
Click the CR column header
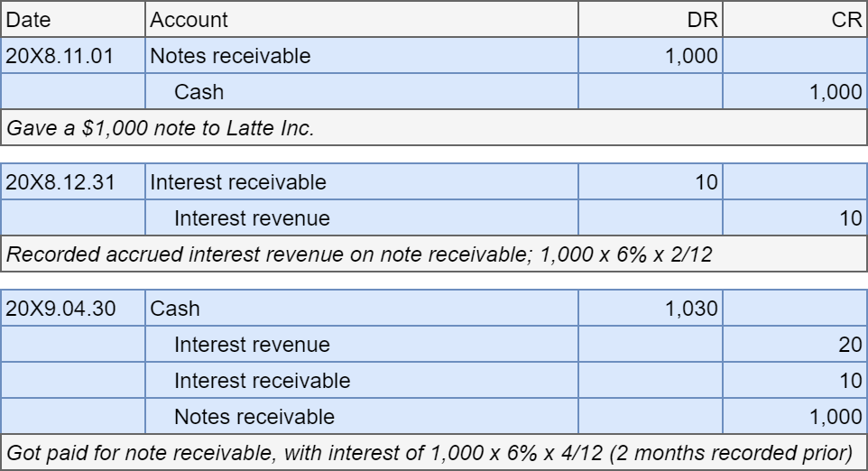[x=795, y=19]
